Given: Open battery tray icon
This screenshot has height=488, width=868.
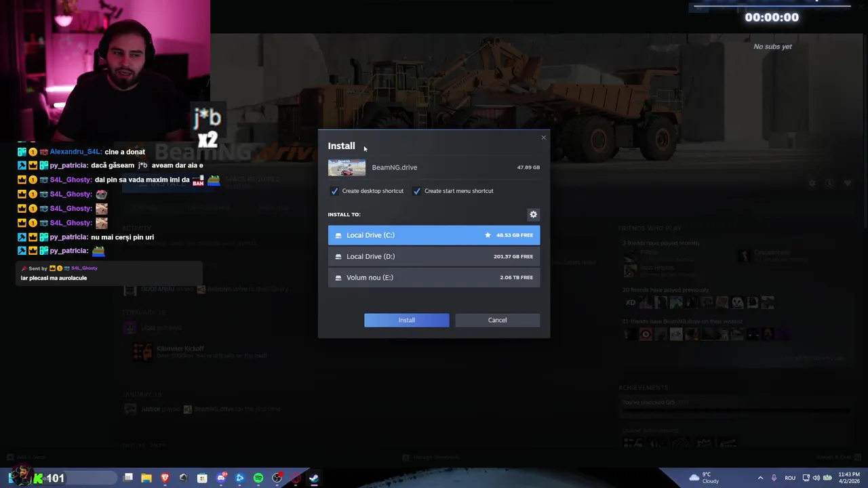Looking at the screenshot, I should [827, 478].
